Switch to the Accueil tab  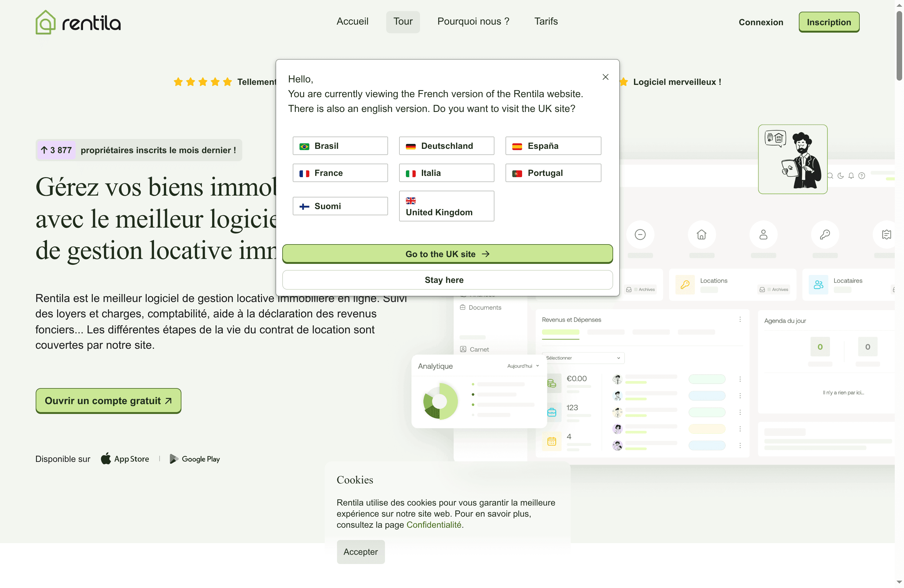pos(352,21)
